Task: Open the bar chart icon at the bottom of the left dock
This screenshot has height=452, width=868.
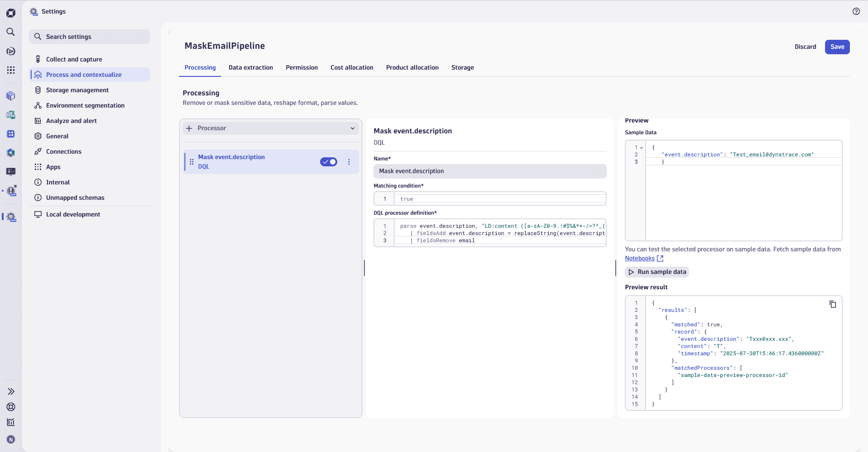Action: point(11,422)
